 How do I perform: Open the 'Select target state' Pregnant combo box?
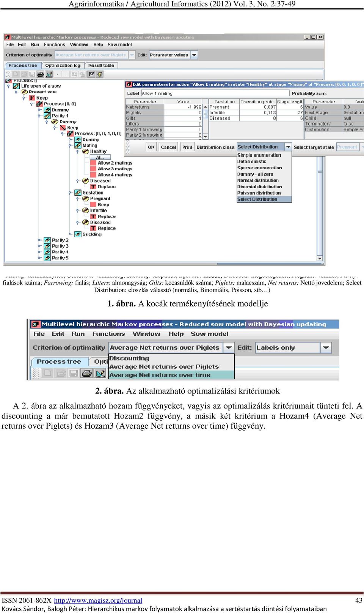pos(350,147)
